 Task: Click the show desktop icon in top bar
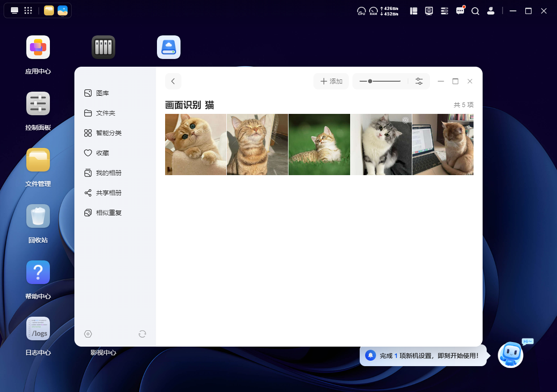click(15, 10)
